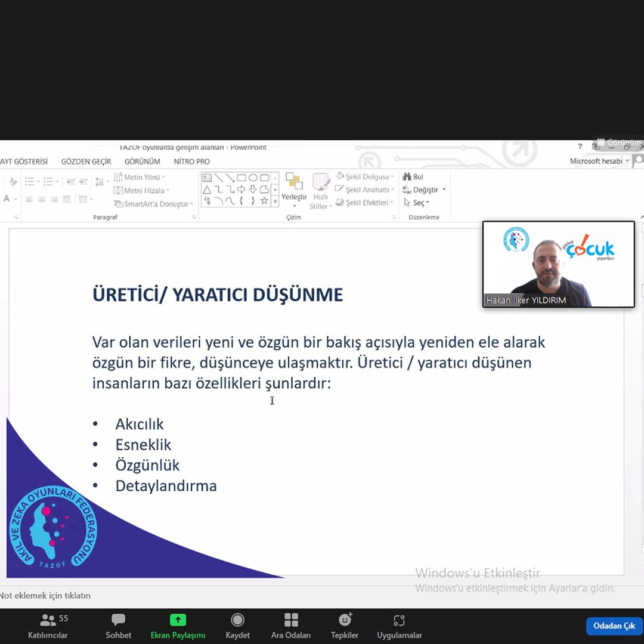Open Şekil Efektleri shape effects dropdown
Screen dimensions: 644x644
point(365,203)
